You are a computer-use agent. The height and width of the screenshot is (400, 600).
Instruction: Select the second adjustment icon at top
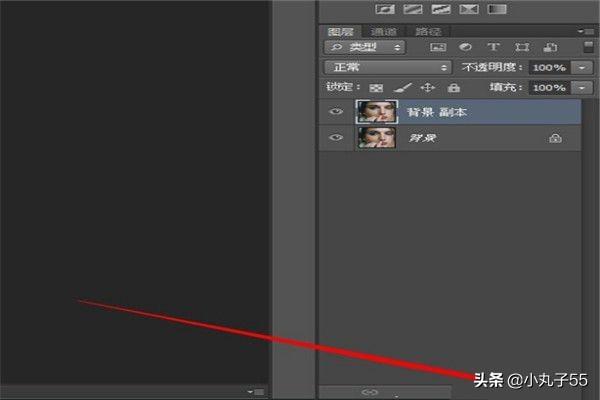(413, 9)
